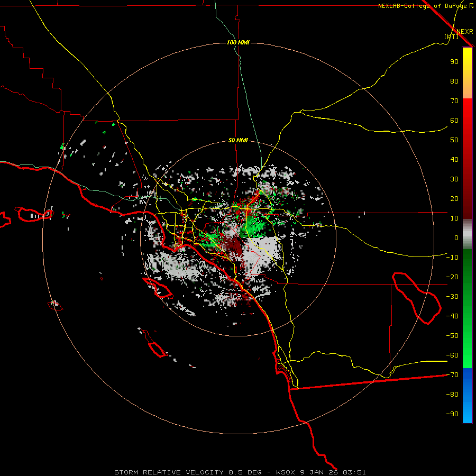Click the 0 value on velocity scale
Screen dimensions: 476x476
456,237
